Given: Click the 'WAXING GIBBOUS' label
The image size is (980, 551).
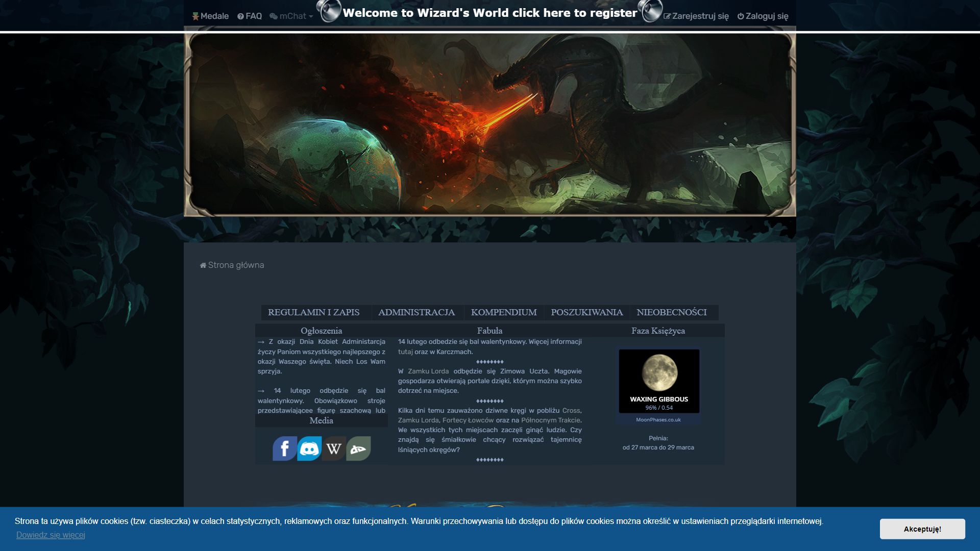Looking at the screenshot, I should click(659, 399).
